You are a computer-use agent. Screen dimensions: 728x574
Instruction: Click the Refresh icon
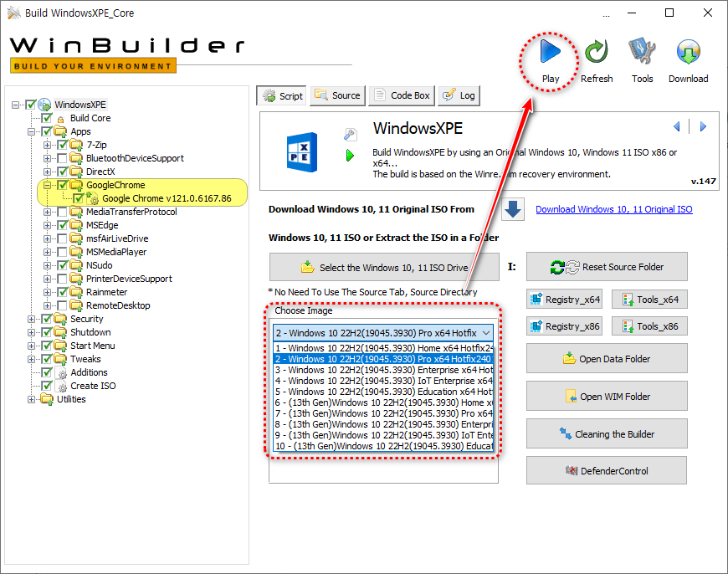[x=596, y=52]
